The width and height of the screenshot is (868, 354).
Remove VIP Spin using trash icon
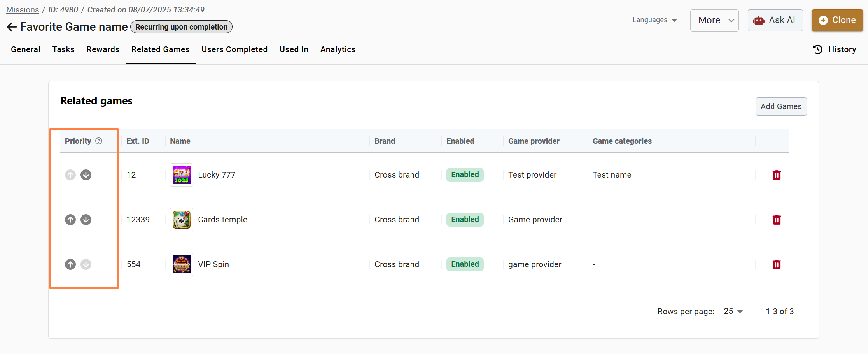point(776,264)
